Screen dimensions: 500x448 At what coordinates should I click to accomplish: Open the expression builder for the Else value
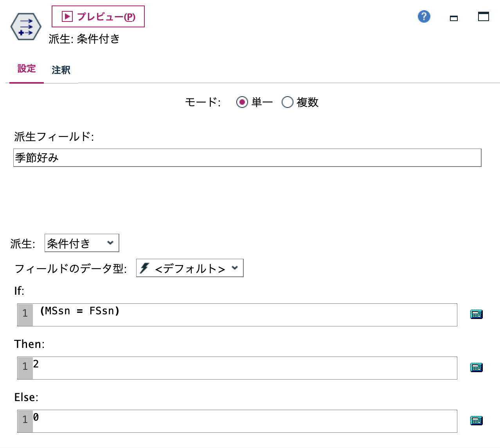pyautogui.click(x=476, y=420)
